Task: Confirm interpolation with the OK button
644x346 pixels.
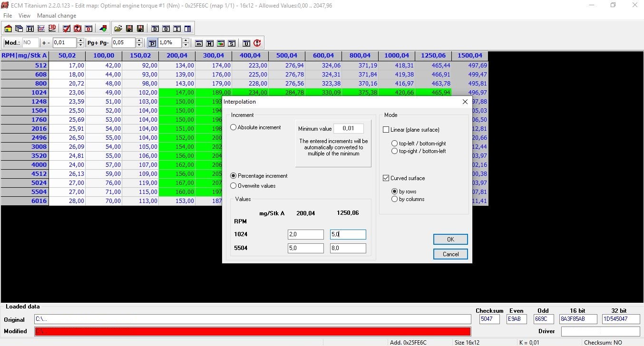Action: coord(450,239)
